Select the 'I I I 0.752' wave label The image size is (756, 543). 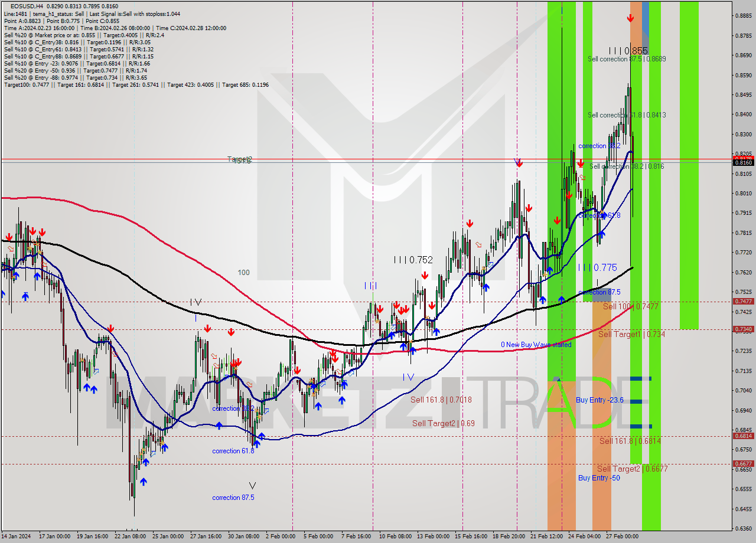(413, 260)
